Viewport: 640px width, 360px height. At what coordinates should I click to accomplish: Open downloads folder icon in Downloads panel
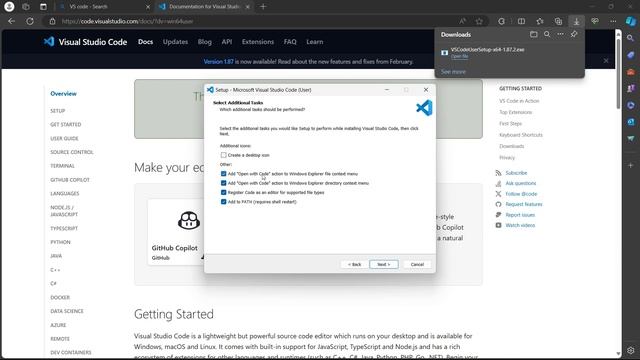pos(533,34)
